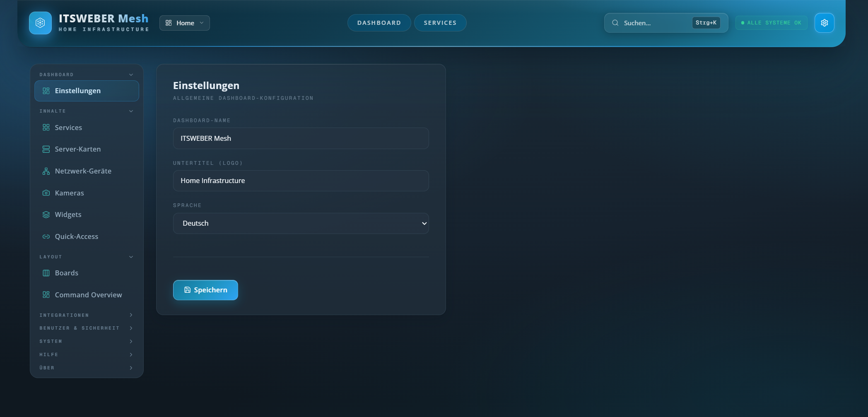Open the DASHBOARD navigation item
The height and width of the screenshot is (417, 868).
(x=379, y=23)
